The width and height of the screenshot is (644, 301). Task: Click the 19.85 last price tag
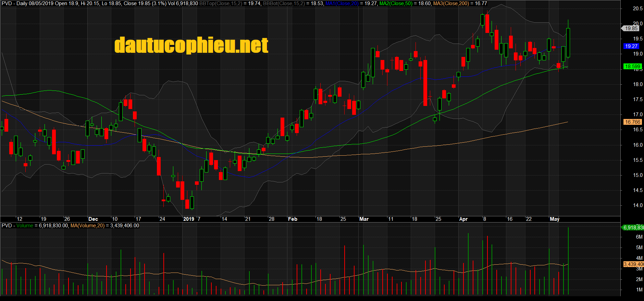(x=631, y=28)
